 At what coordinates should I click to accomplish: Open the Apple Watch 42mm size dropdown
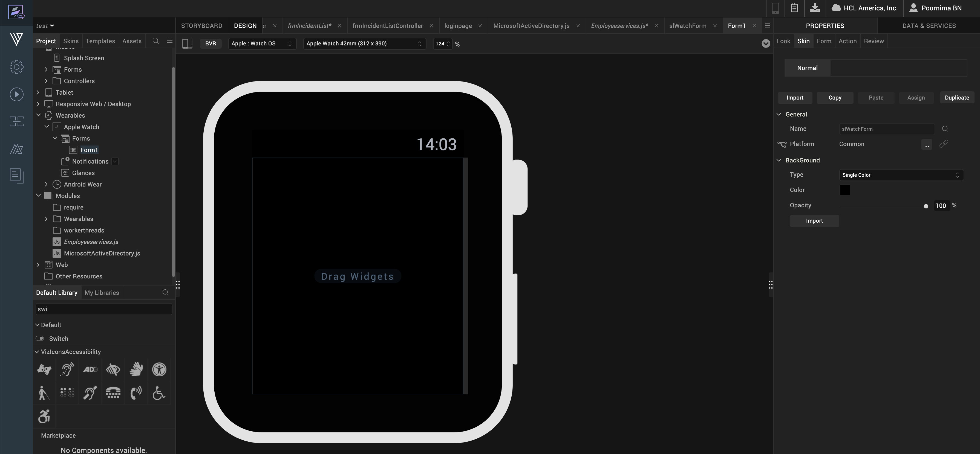(364, 44)
